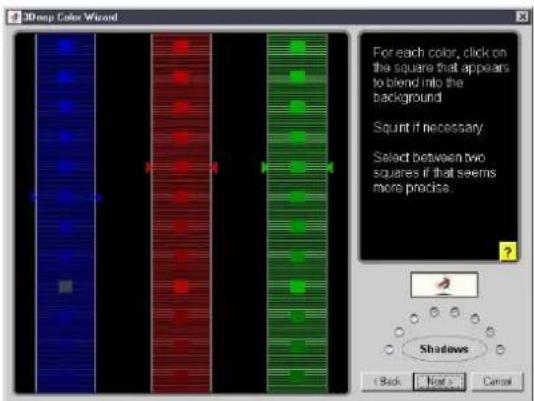Pick the fifth blue square from top
Screen dimensions: 534x401
click(x=66, y=167)
